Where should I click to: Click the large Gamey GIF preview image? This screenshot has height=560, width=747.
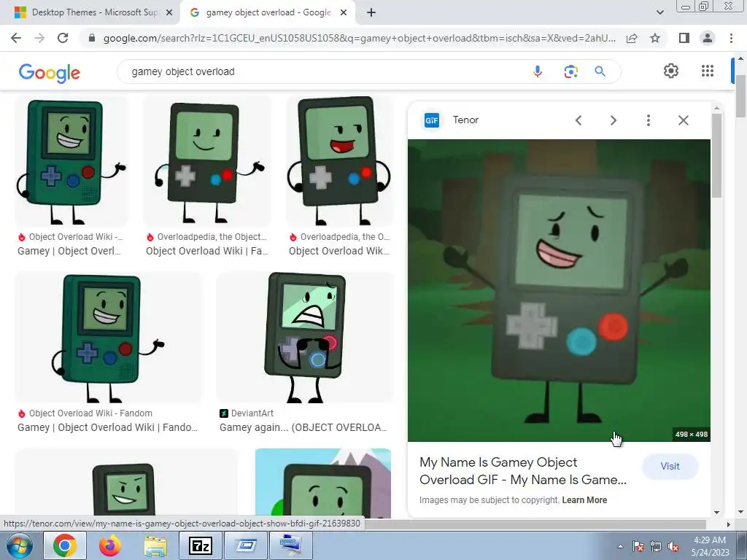(559, 290)
